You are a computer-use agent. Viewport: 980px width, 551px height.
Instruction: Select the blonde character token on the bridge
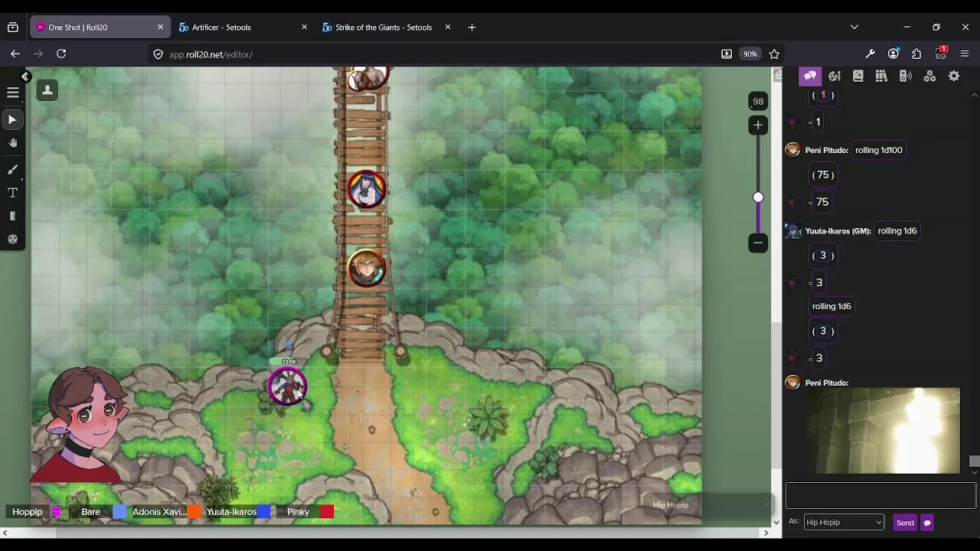pyautogui.click(x=367, y=268)
